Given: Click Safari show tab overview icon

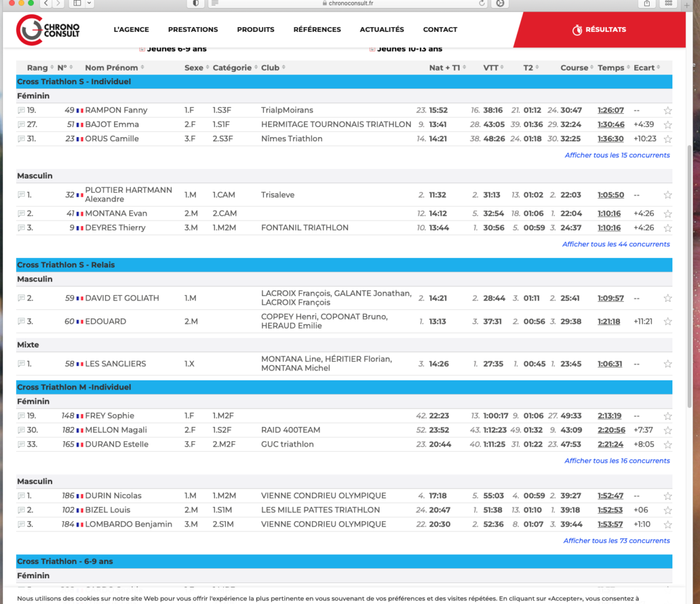Looking at the screenshot, I should tap(668, 4).
